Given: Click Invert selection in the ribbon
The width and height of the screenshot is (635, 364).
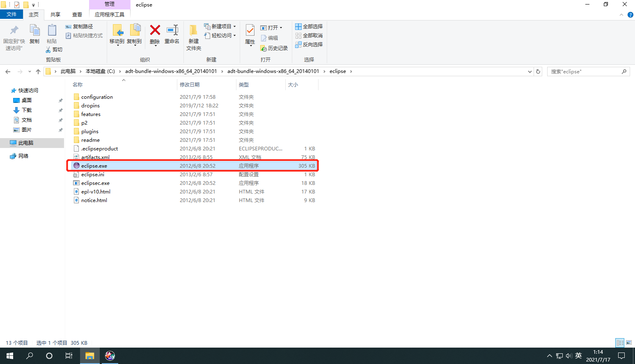Looking at the screenshot, I should (309, 45).
